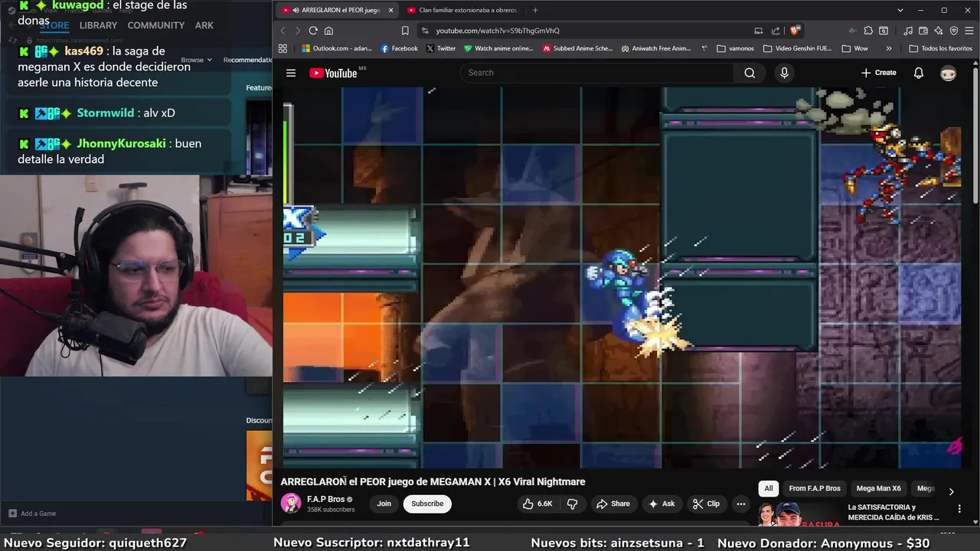Open the new tab with plus button

point(535,10)
